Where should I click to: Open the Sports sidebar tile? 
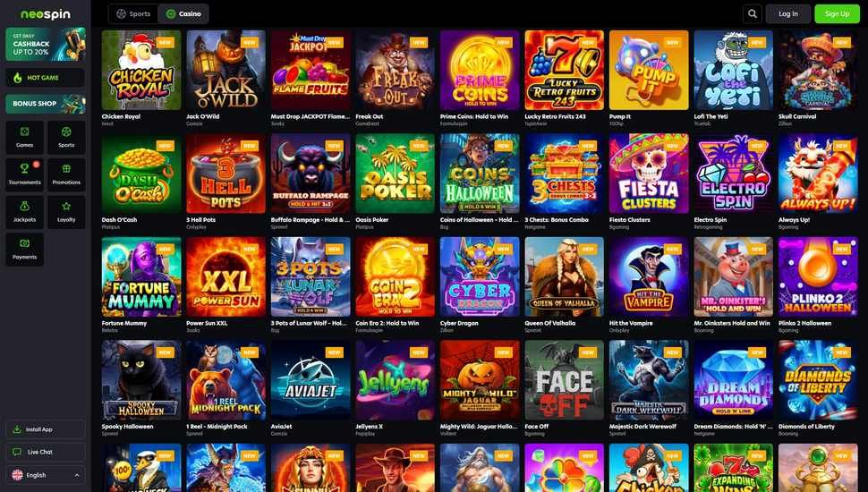tap(66, 137)
